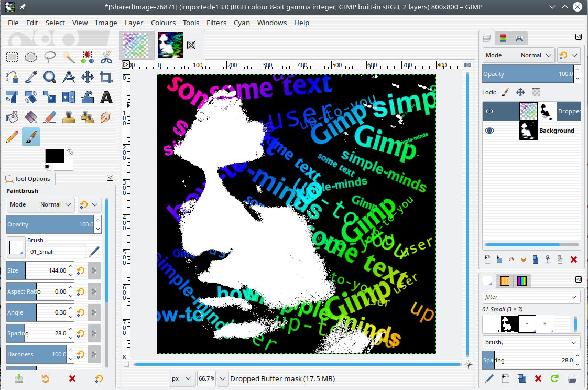This screenshot has width=588, height=390.
Task: Save tool preset in Tool Options
Action: (x=19, y=379)
